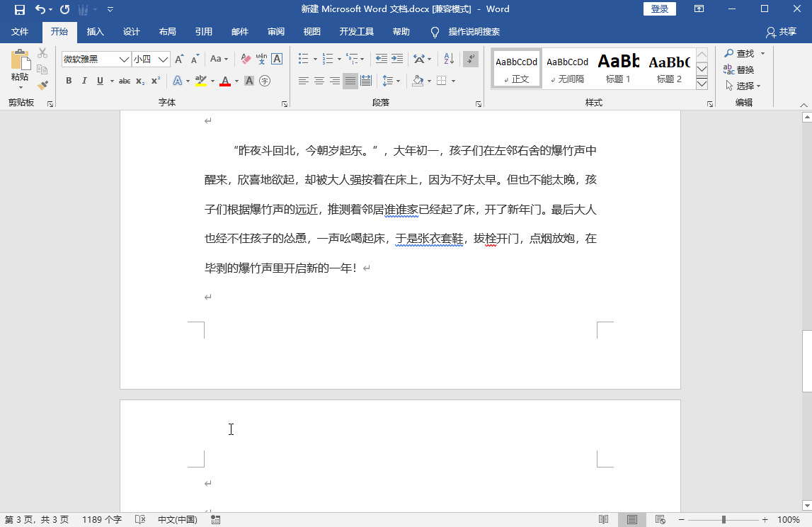Click the vertical scrollbar thumb
Viewport: 812px width, 527px height.
[x=807, y=361]
